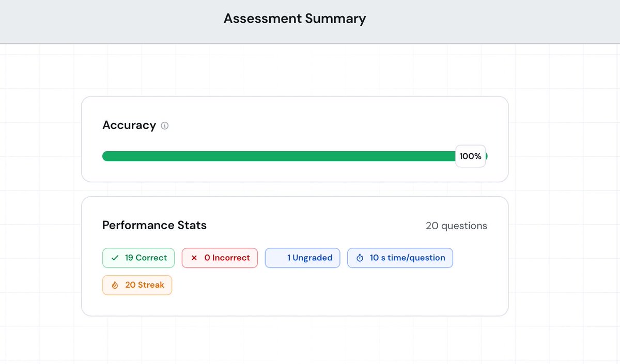Select the 19 Correct label text
Image resolution: width=620 pixels, height=364 pixels.
point(146,258)
